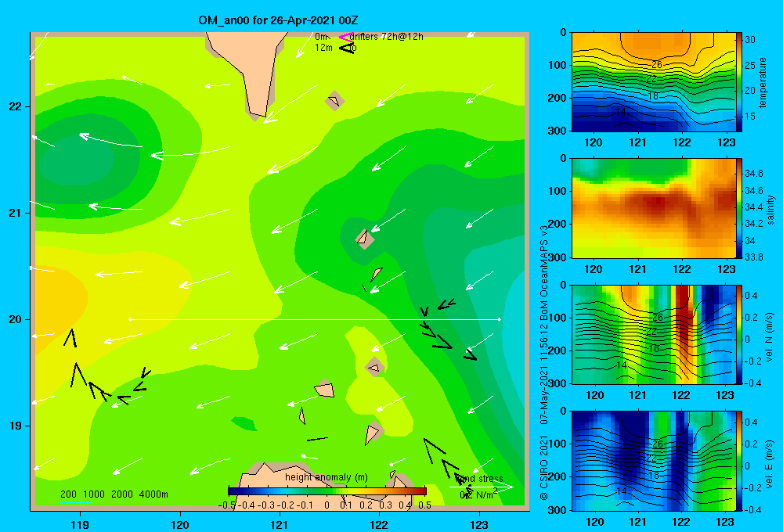
Task: Click the '26' contour label in temperature panel
Action: [657, 65]
